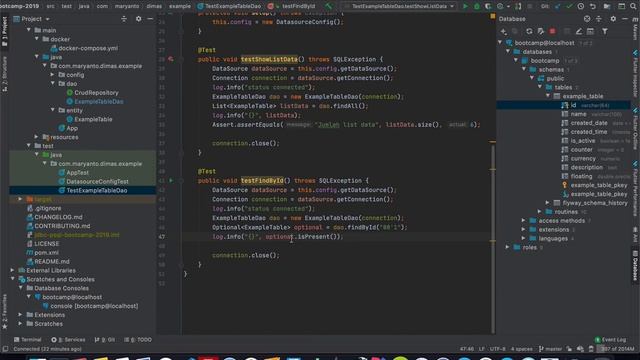Click the editor vertical scrollbar
This screenshot has height=360, width=640.
point(493,239)
